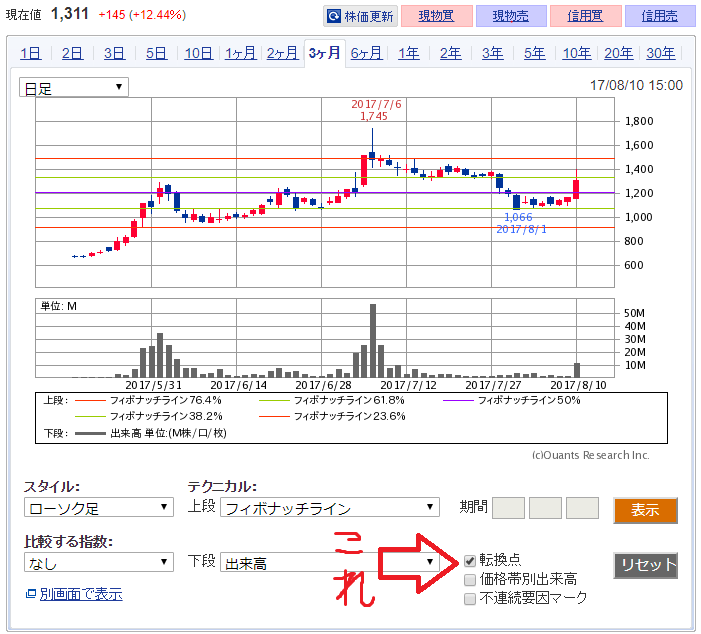Click the リセット button
This screenshot has height=634, width=701.
coord(646,566)
